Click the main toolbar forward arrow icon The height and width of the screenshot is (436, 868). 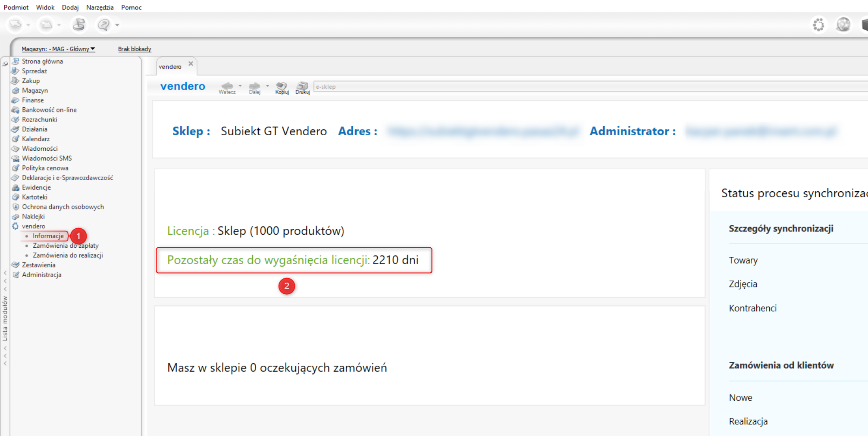pos(46,25)
